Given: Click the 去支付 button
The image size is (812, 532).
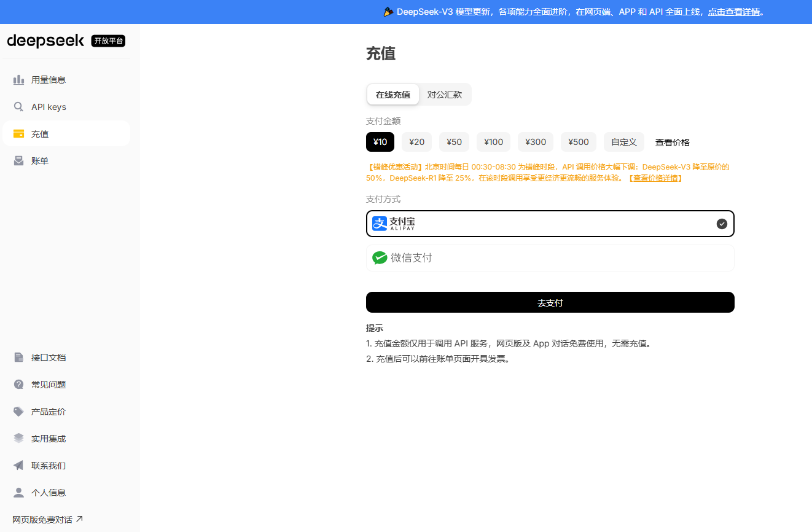Looking at the screenshot, I should click(x=550, y=302).
